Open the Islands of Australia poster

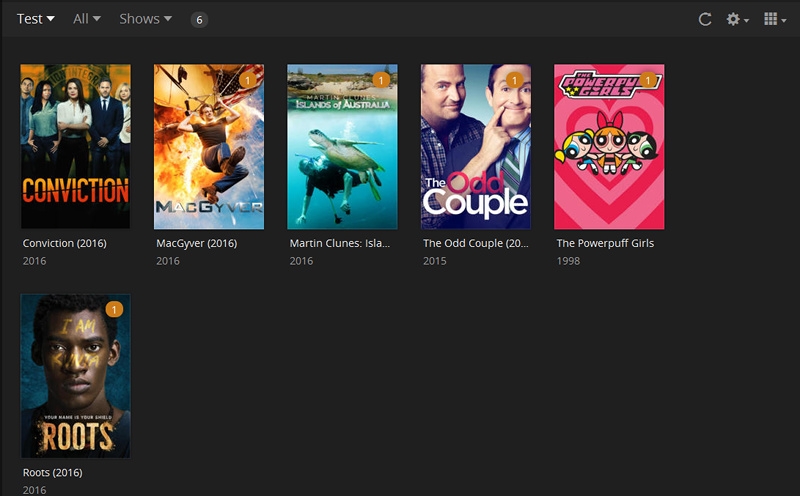(x=342, y=146)
